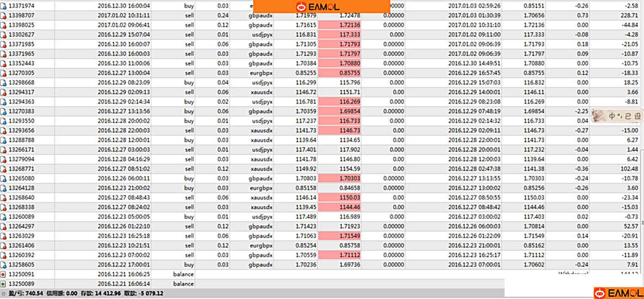The height and width of the screenshot is (299, 644).
Task: Click open price 1.71979
Action: 306,16
